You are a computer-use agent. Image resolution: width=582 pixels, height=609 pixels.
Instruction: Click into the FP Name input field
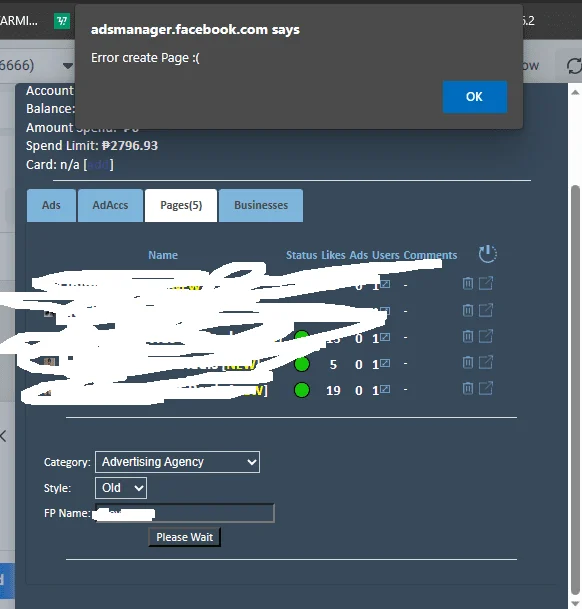tap(185, 513)
